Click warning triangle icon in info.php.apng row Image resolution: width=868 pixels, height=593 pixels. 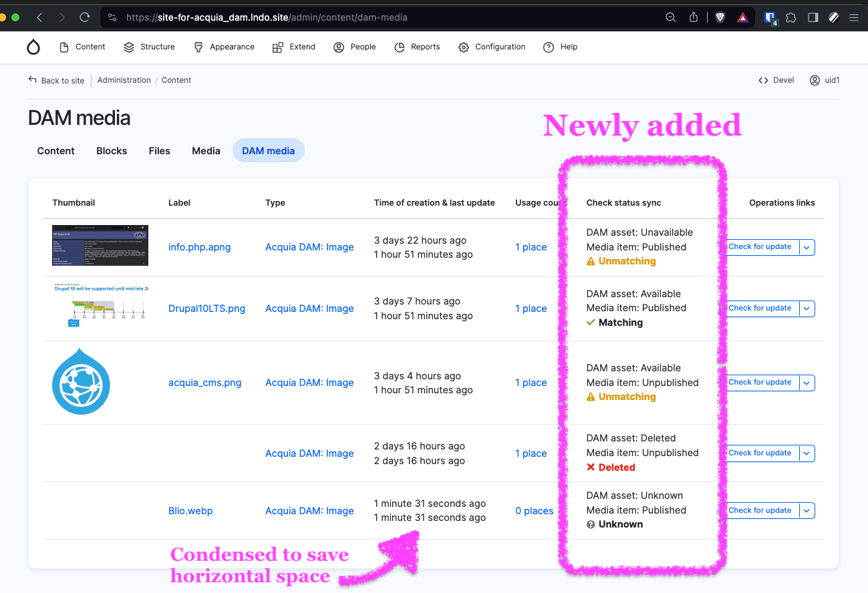(x=591, y=262)
